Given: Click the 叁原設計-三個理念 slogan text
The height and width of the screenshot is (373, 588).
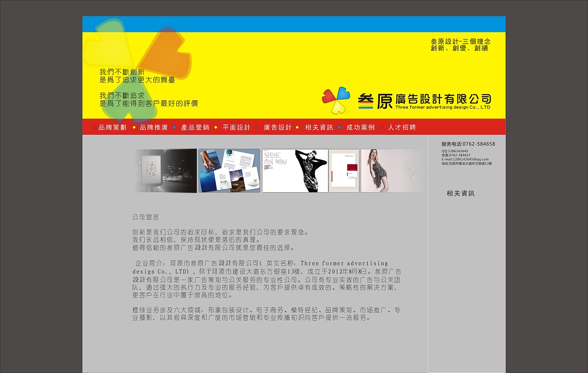Looking at the screenshot, I should click(x=461, y=41).
